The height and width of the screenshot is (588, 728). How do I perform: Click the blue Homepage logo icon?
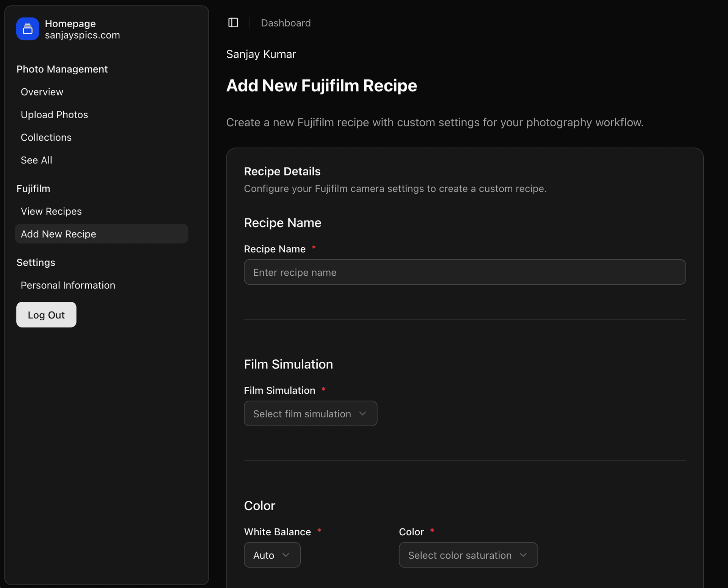[x=28, y=29]
